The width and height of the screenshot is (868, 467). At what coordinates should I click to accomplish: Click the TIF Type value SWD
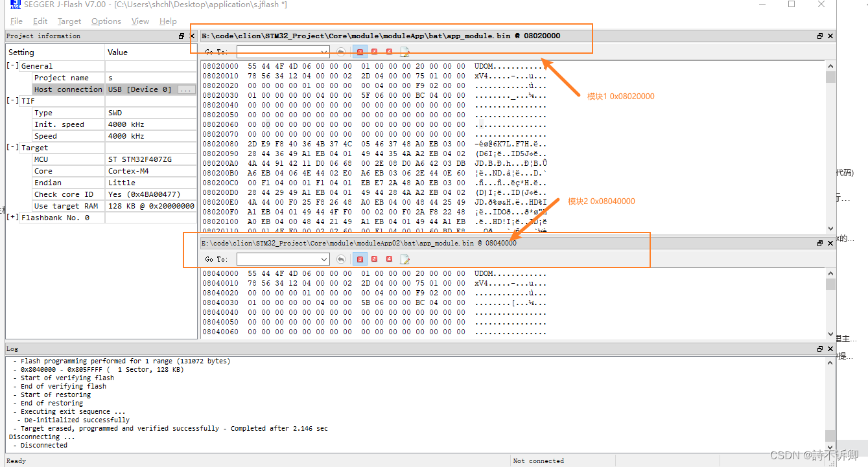click(115, 113)
